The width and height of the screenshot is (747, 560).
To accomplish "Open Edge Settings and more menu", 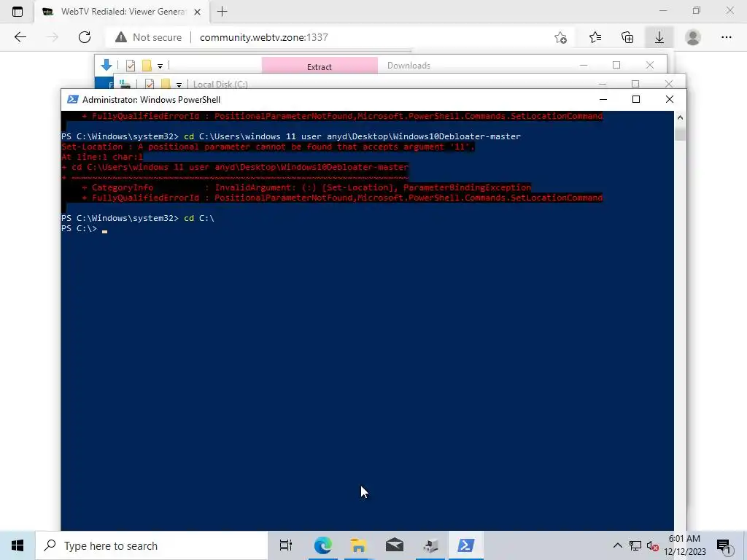I will [726, 37].
